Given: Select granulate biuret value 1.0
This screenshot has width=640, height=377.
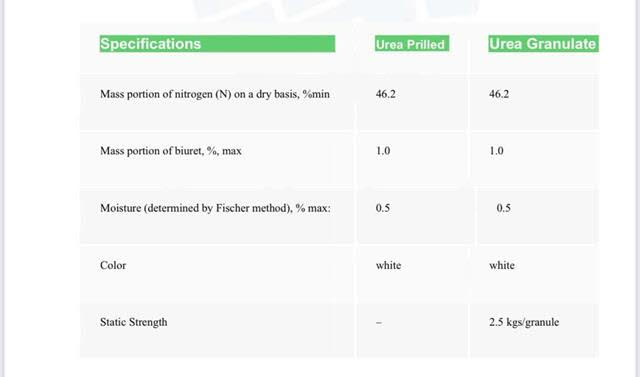Looking at the screenshot, I should [x=496, y=151].
